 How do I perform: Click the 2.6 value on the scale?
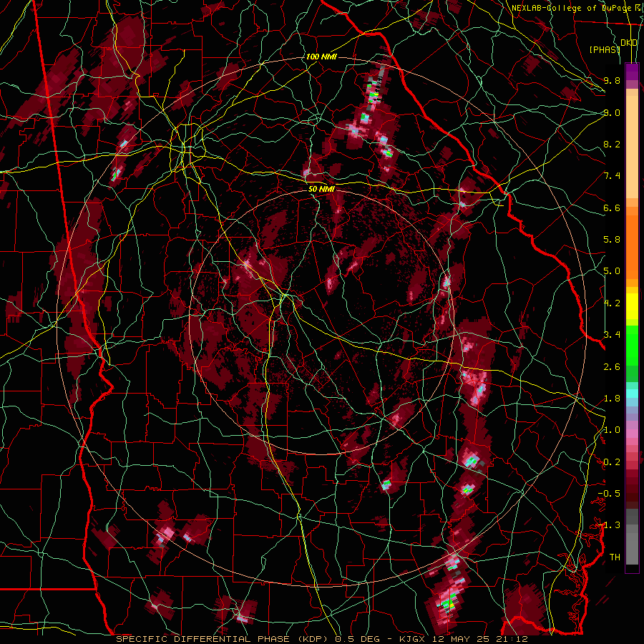[x=612, y=367]
